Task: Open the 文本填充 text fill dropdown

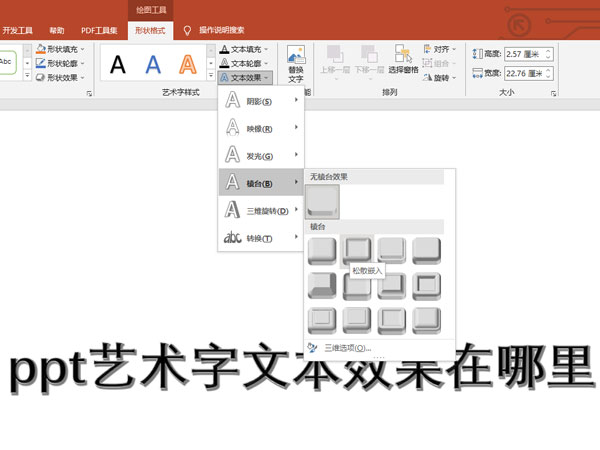Action: [x=244, y=49]
